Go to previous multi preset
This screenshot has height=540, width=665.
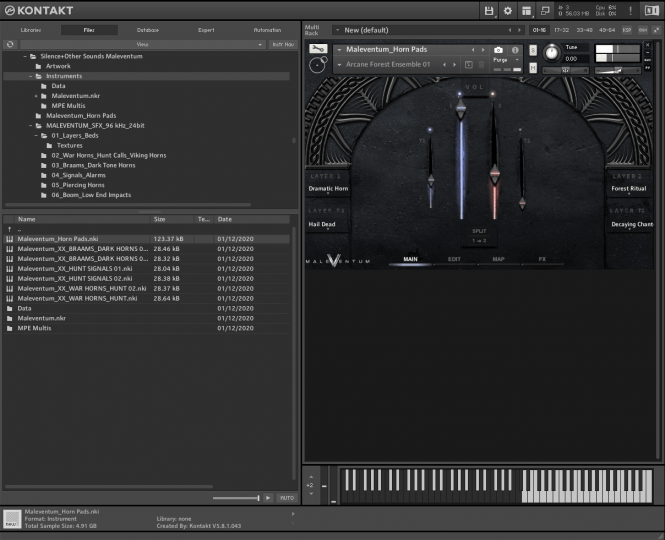pos(510,30)
